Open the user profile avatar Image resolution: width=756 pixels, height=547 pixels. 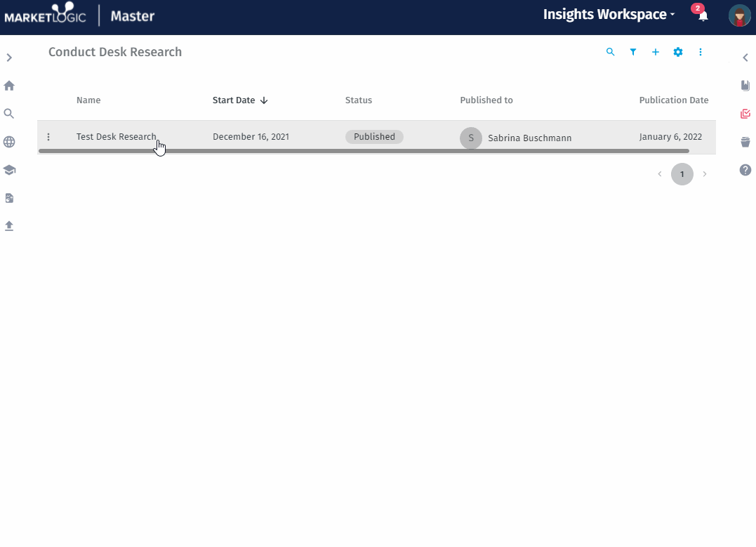point(740,15)
